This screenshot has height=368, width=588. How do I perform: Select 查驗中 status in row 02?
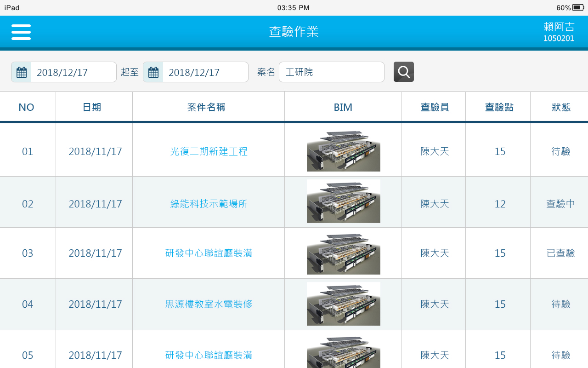[560, 203]
